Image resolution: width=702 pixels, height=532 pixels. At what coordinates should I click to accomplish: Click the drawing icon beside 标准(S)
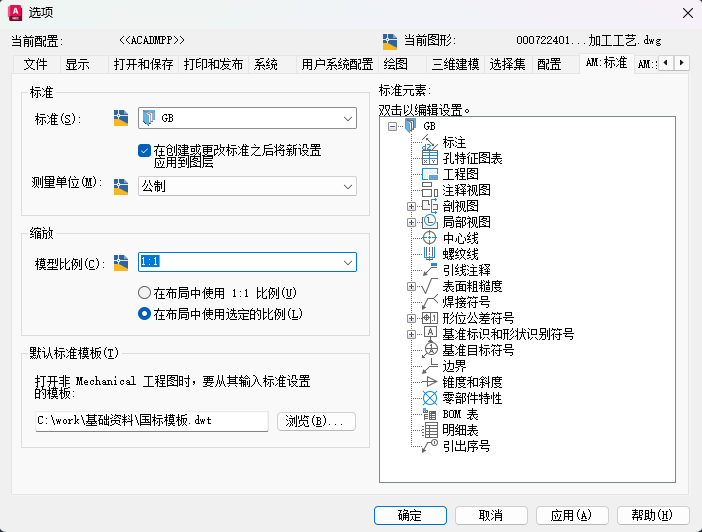click(121, 118)
